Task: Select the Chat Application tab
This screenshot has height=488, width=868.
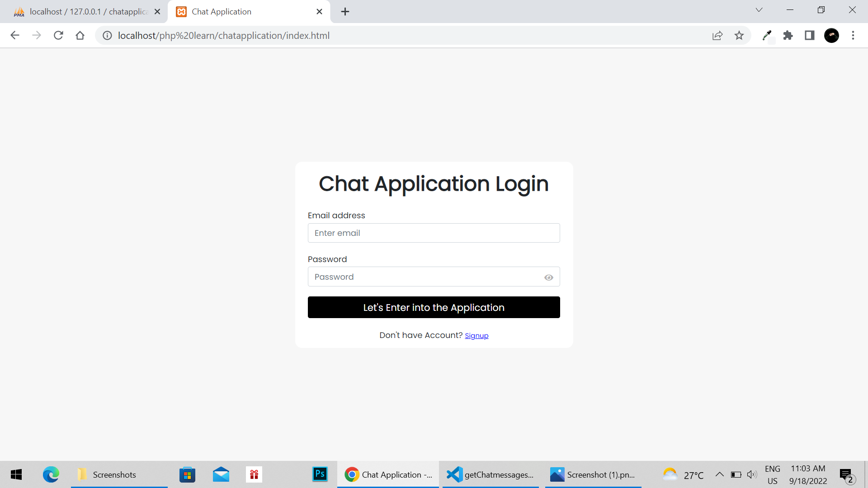Action: click(249, 12)
